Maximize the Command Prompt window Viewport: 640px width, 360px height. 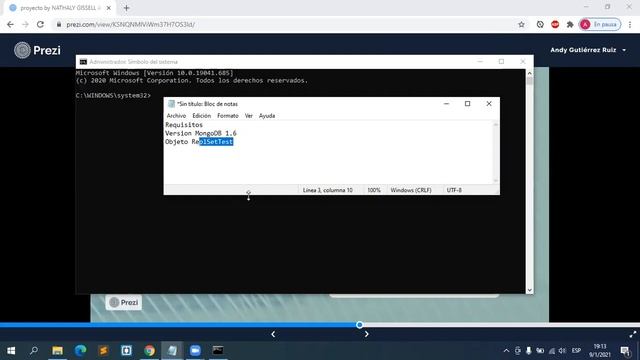point(501,62)
